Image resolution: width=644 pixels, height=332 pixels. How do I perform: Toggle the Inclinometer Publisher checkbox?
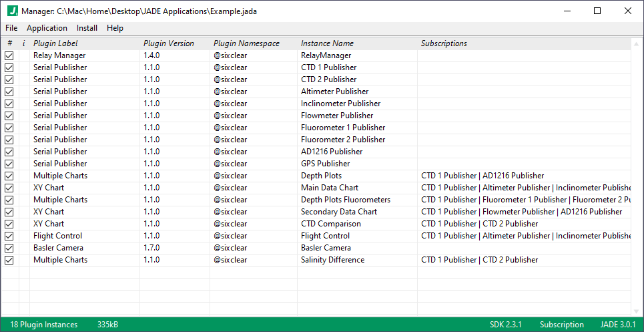9,104
